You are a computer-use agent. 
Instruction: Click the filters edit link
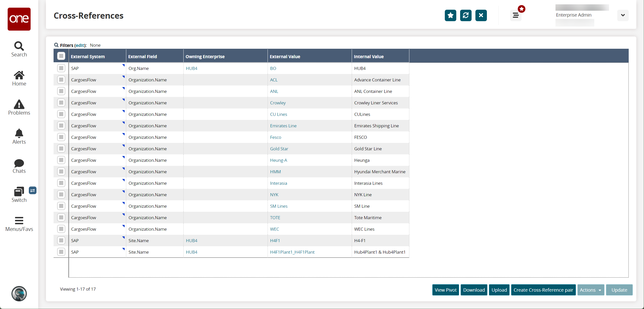(x=80, y=45)
